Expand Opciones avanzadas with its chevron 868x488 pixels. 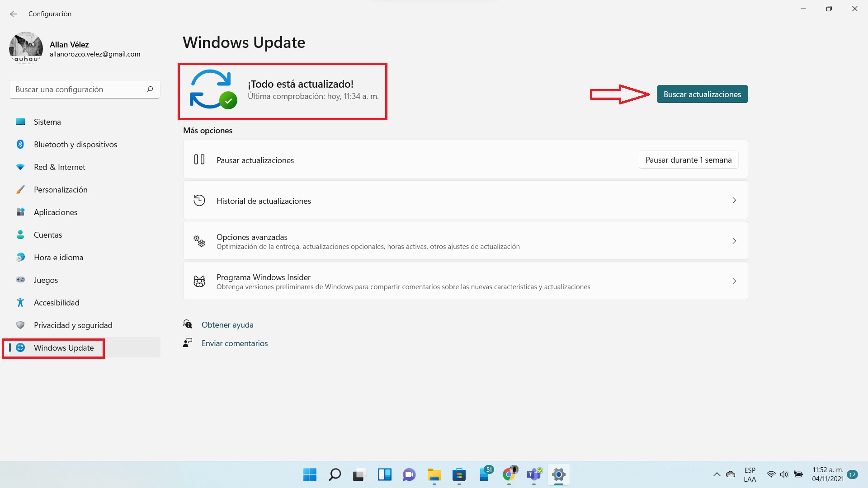point(734,241)
